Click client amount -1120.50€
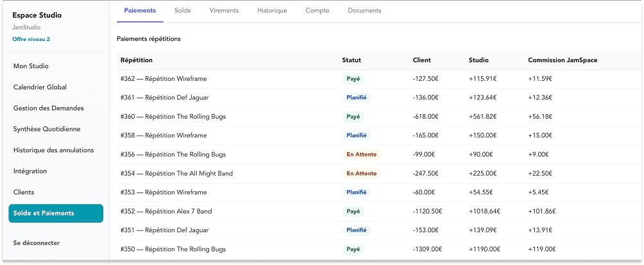 [427, 211]
